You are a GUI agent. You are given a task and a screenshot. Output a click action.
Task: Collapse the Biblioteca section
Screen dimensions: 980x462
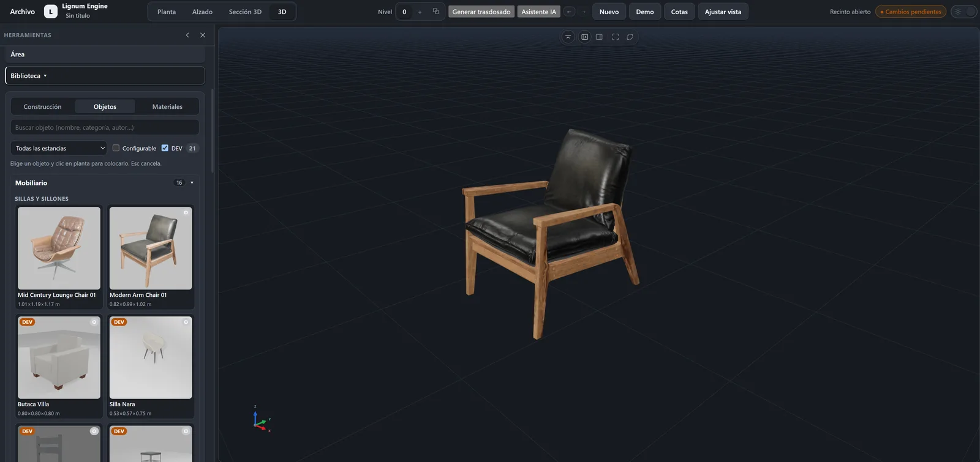[105, 76]
